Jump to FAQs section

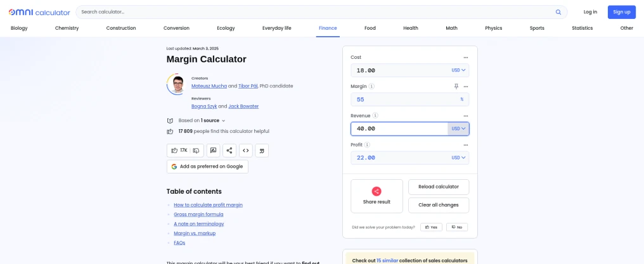(x=179, y=242)
